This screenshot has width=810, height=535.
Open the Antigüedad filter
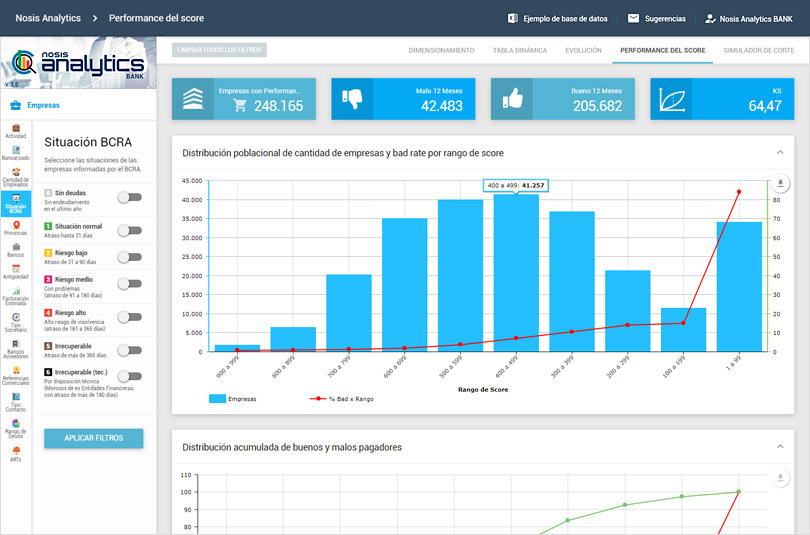[x=15, y=272]
